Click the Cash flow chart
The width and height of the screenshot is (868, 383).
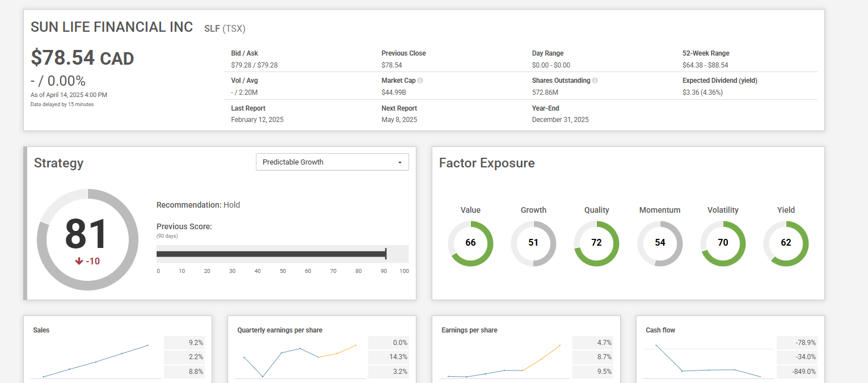pyautogui.click(x=709, y=361)
